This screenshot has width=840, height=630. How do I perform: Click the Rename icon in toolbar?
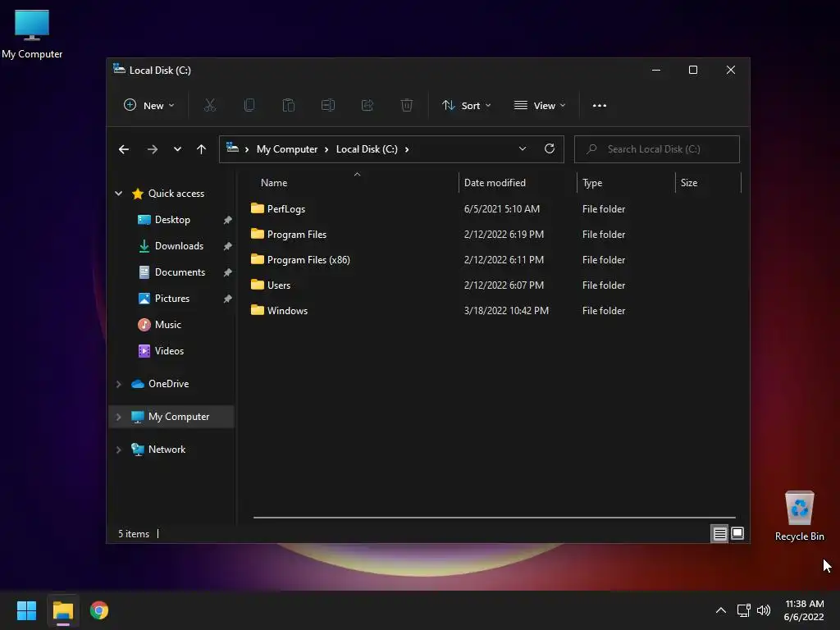pyautogui.click(x=328, y=106)
